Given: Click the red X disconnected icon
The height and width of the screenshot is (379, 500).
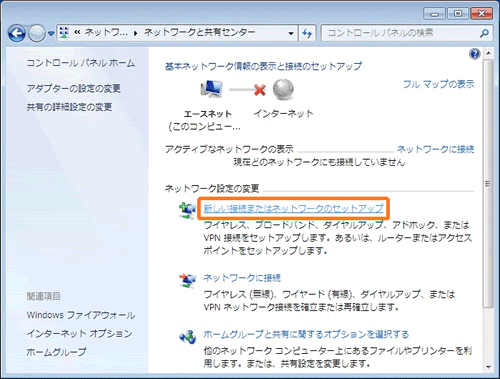Looking at the screenshot, I should click(260, 90).
